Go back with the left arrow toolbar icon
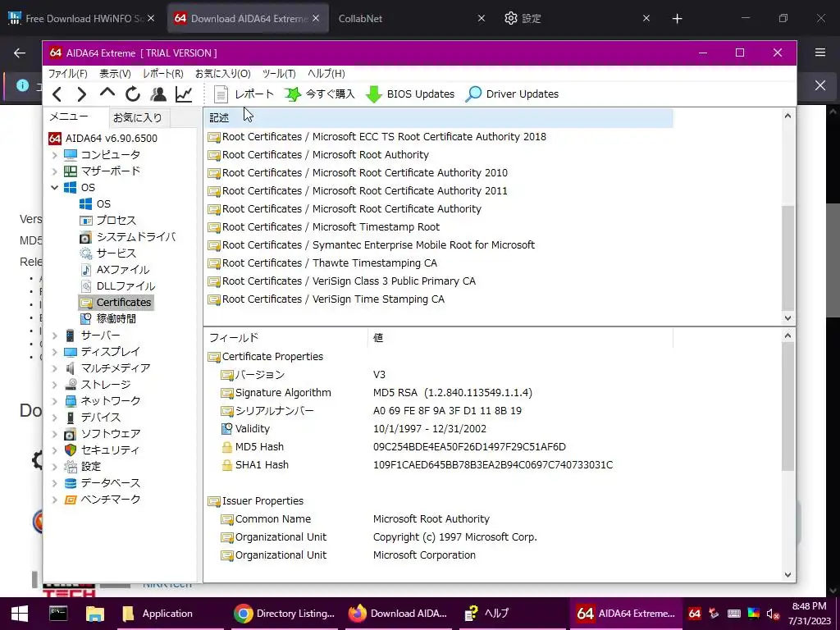The height and width of the screenshot is (630, 840). [x=57, y=95]
